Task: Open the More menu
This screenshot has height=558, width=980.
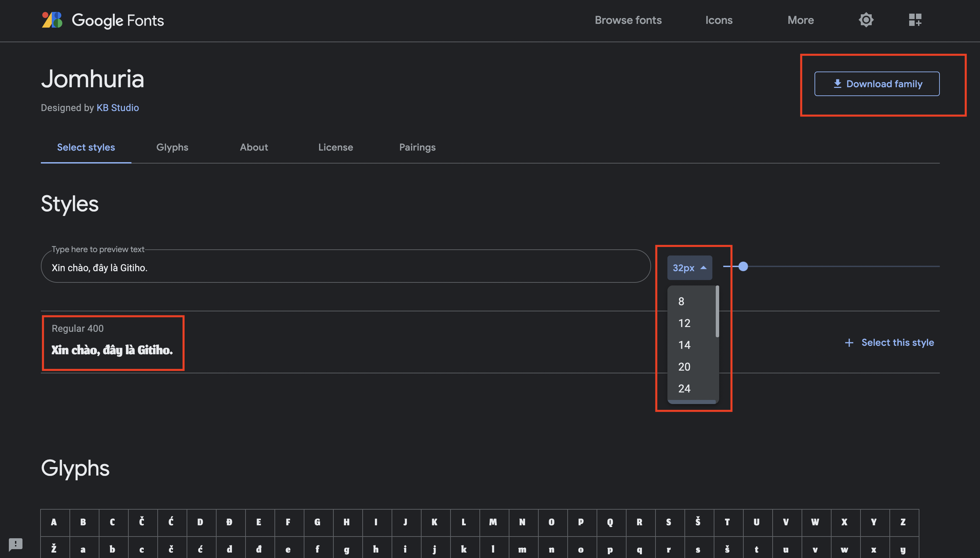Action: 801,20
